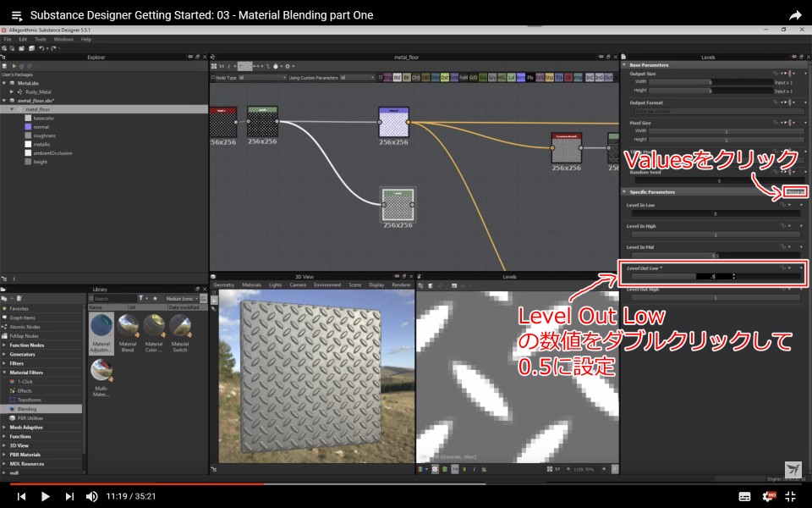
Task: Open the Medium Icons view dropdown
Action: 182,299
